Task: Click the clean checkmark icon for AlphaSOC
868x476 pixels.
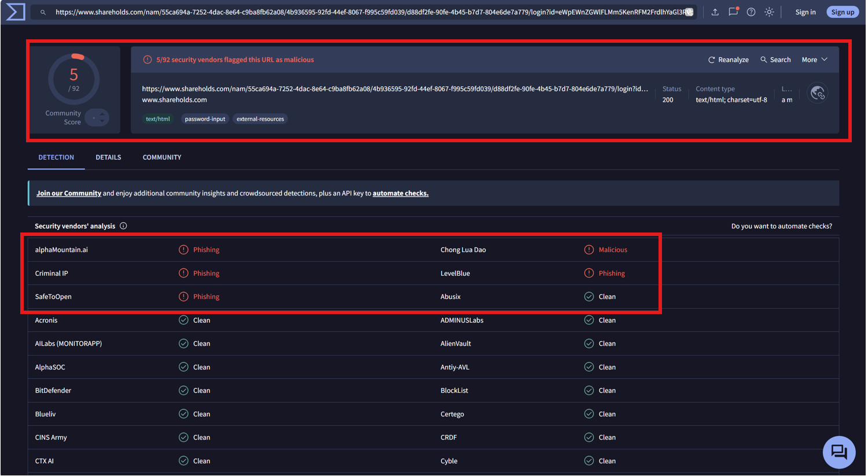Action: (183, 367)
